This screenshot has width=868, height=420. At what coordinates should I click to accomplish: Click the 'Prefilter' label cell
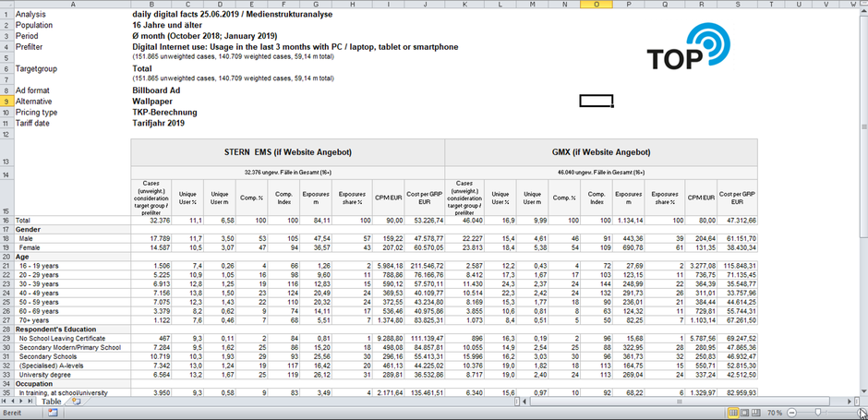pos(30,47)
